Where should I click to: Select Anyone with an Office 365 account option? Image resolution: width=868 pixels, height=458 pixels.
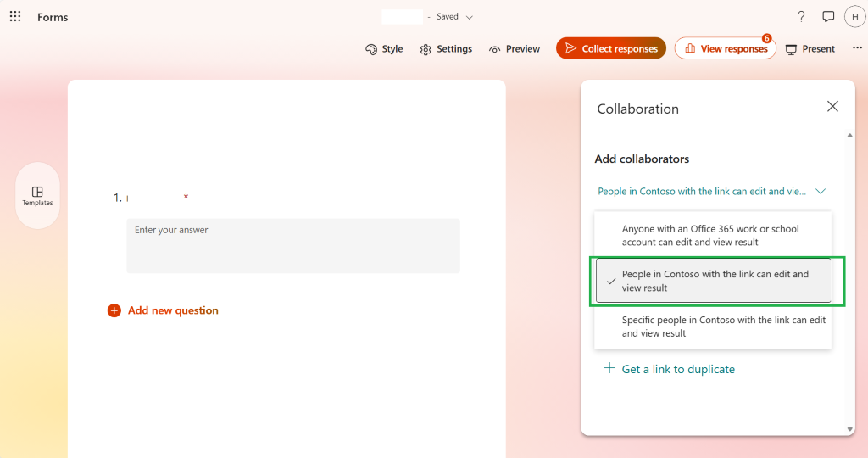(713, 236)
